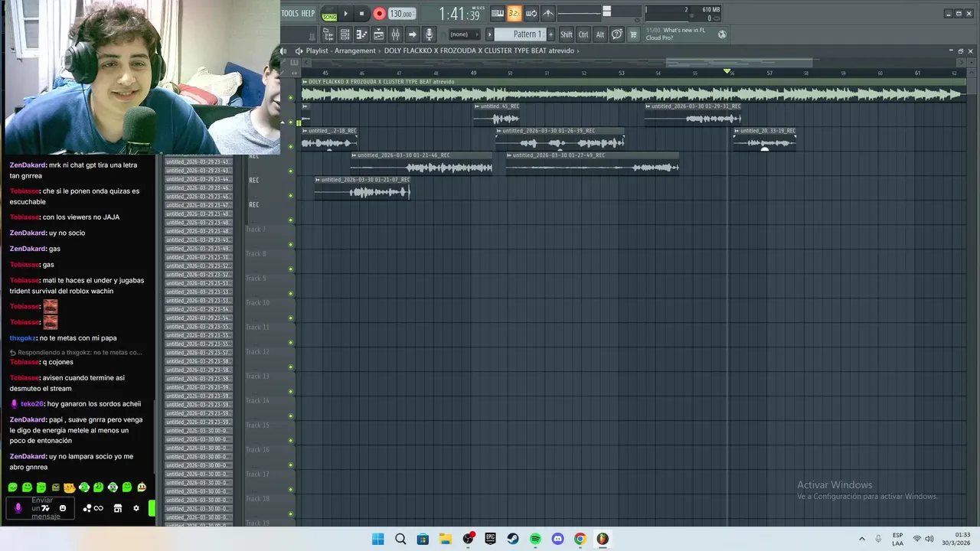Toggle the metronome icon

[547, 13]
